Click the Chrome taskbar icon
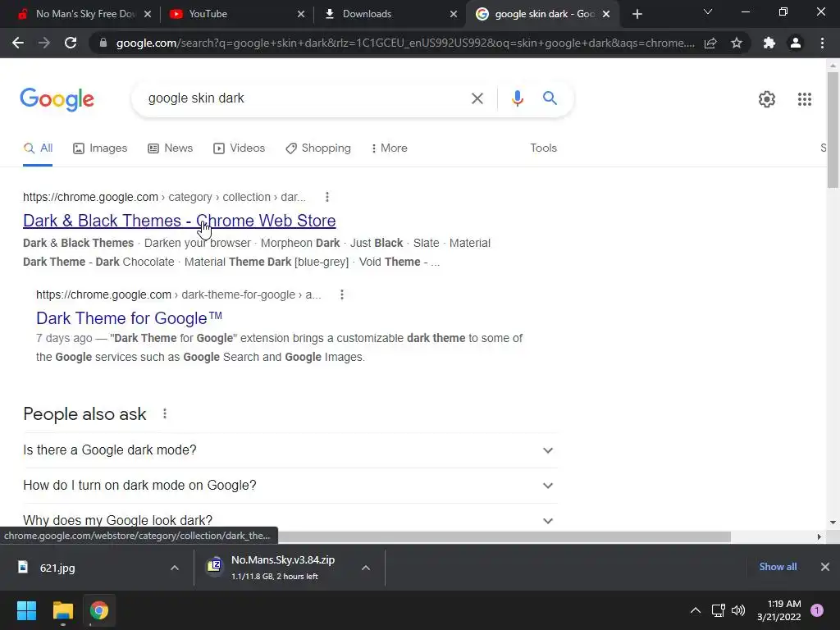The height and width of the screenshot is (630, 840). click(x=99, y=610)
